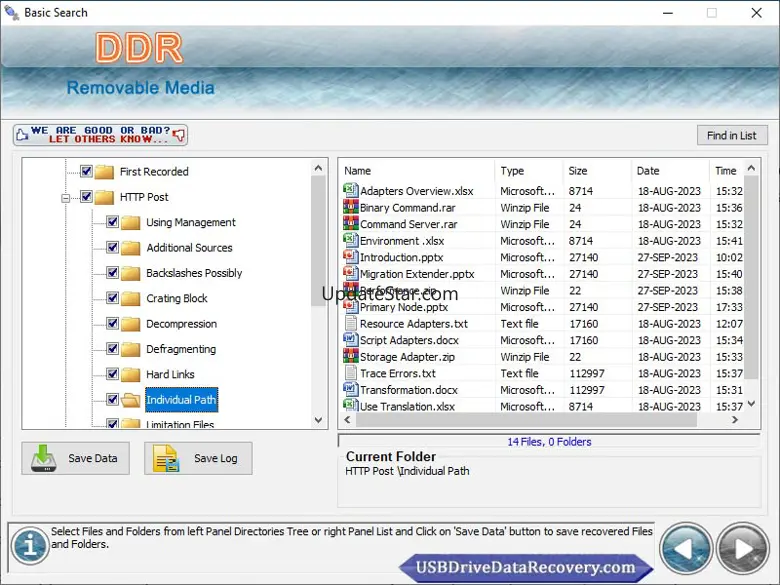Click the Find in List button
780x585 pixels.
pos(731,135)
